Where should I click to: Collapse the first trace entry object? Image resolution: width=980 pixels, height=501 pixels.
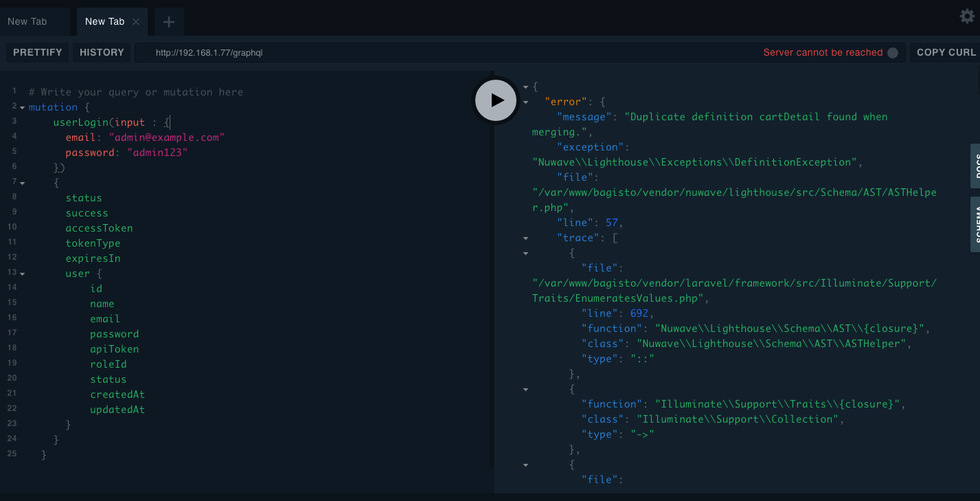tap(525, 254)
